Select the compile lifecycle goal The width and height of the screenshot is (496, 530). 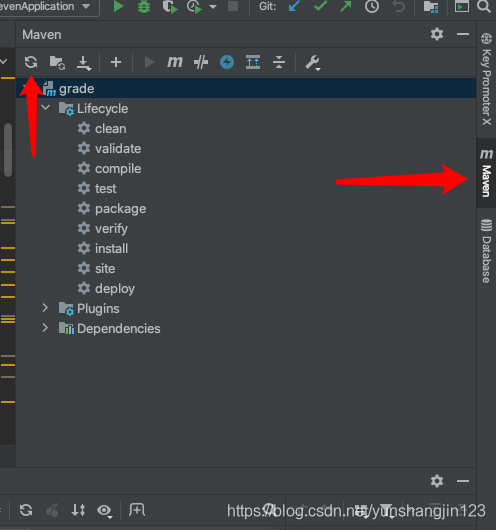[x=118, y=169]
